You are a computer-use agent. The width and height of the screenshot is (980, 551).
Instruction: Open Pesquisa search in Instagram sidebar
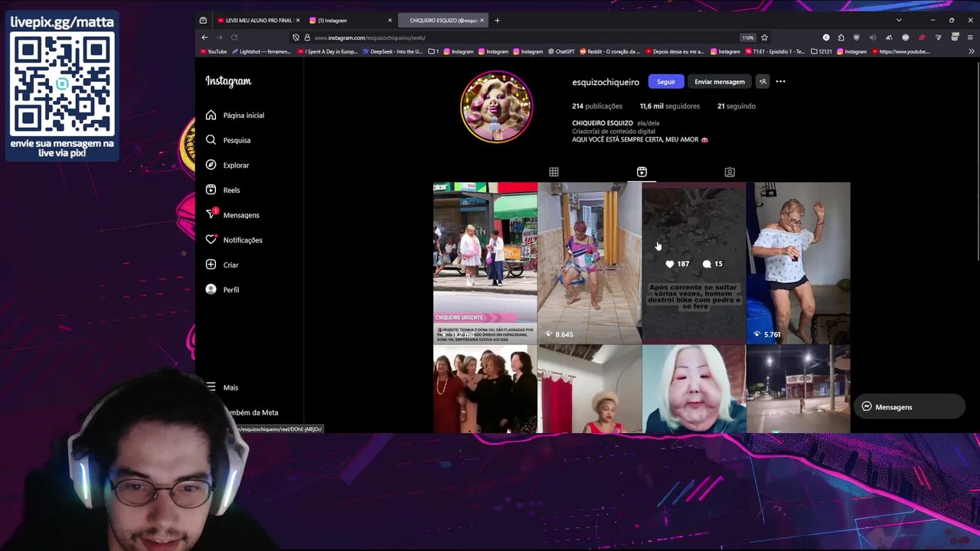tap(228, 140)
